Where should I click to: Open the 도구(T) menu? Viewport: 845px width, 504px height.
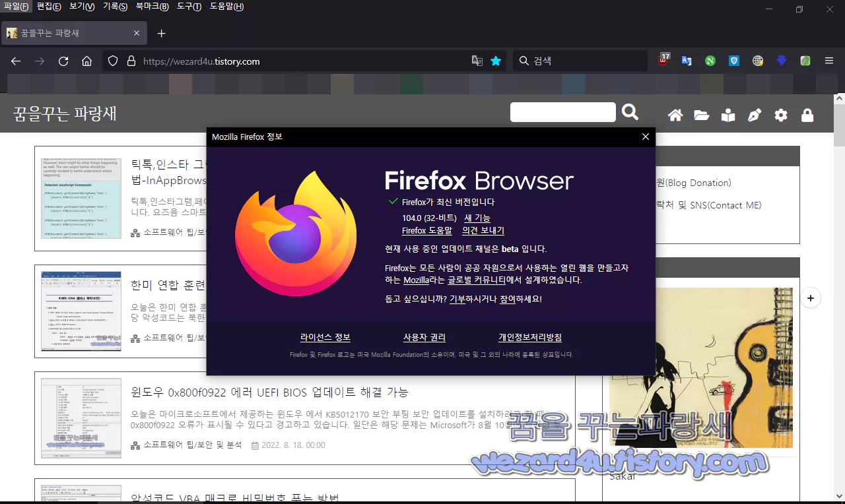click(189, 7)
